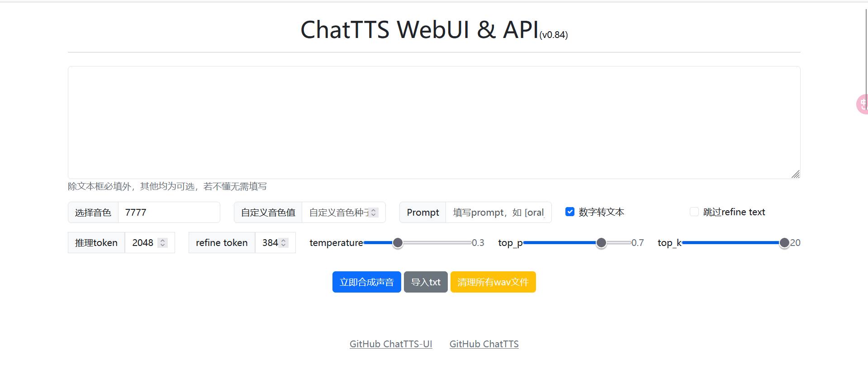Open the GitHub ChatTTS link
The width and height of the screenshot is (868, 383).
tap(484, 344)
